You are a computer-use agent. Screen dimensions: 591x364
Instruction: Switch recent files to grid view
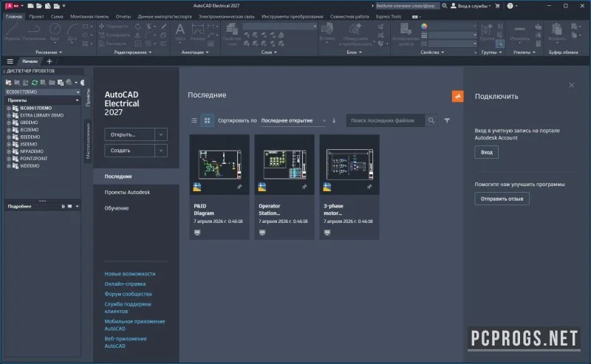coord(207,120)
